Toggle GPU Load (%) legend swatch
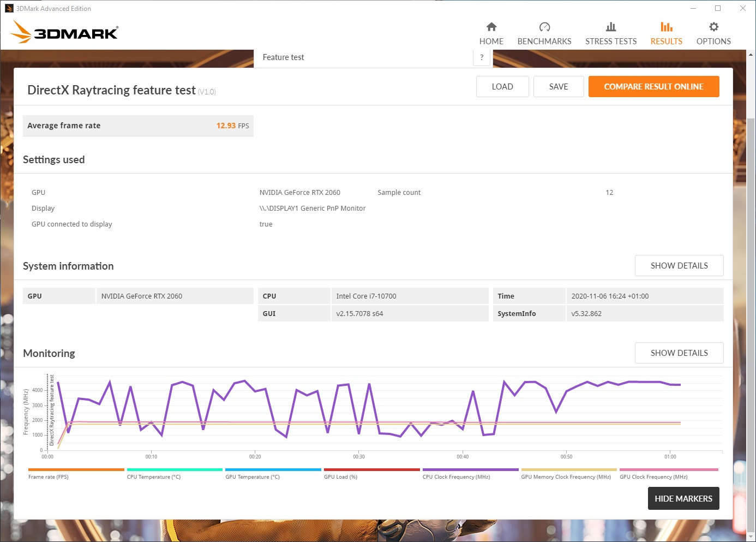This screenshot has height=542, width=756. click(372, 469)
